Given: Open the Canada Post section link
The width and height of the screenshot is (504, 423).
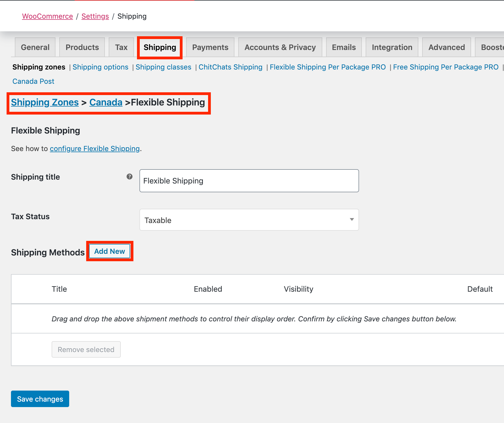Looking at the screenshot, I should pos(33,81).
